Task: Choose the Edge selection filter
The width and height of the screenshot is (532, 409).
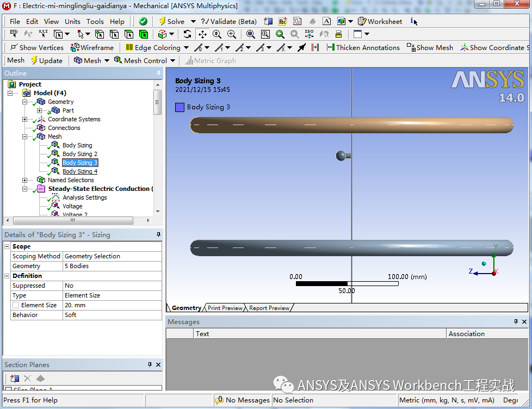Action: click(114, 34)
